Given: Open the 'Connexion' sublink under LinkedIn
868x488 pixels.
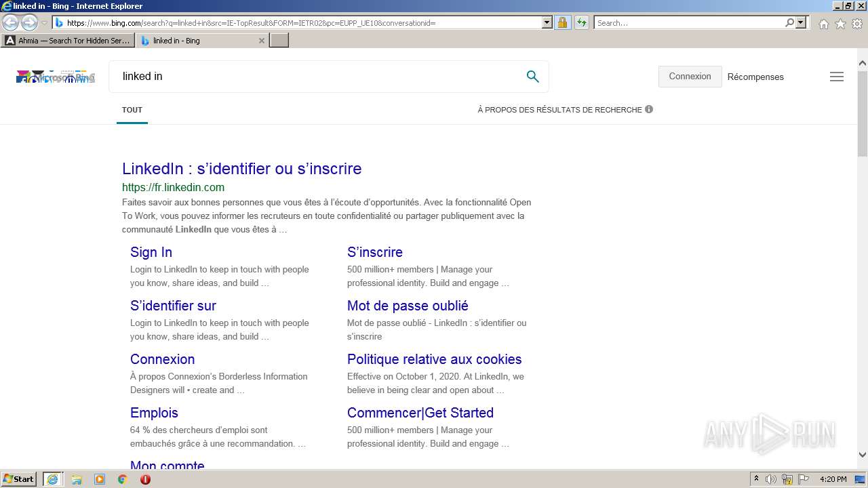Looking at the screenshot, I should point(162,359).
